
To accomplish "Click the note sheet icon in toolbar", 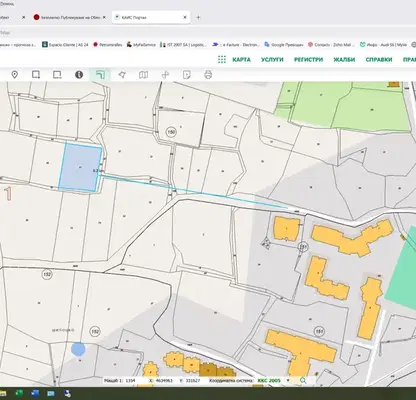I will coord(187,75).
